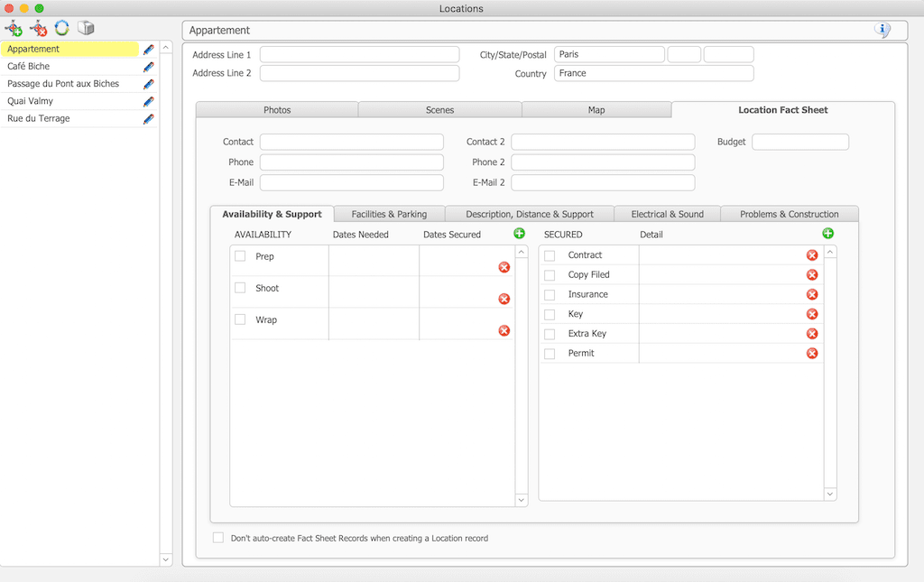Select Quai Valmy in the locations list
924x582 pixels.
pyautogui.click(x=31, y=101)
